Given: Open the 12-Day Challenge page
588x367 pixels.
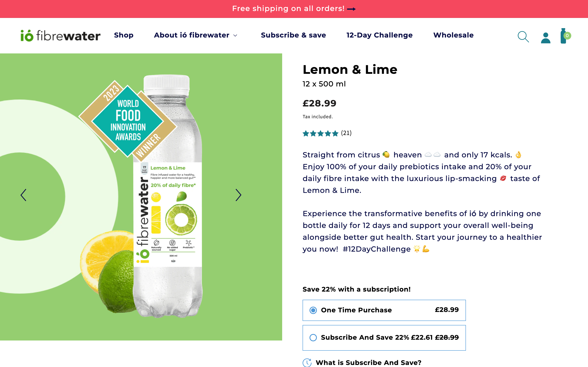Looking at the screenshot, I should (x=379, y=35).
